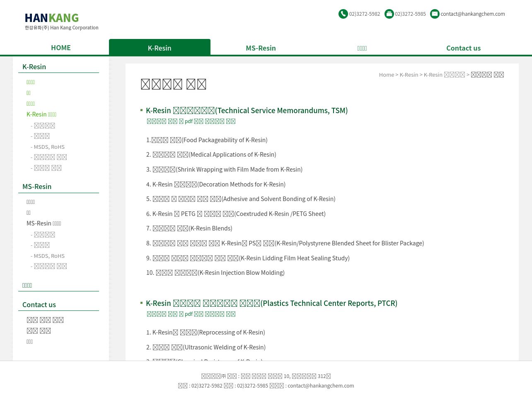Click the fax printer icon in header
The height and width of the screenshot is (400, 532).
pyautogui.click(x=389, y=14)
